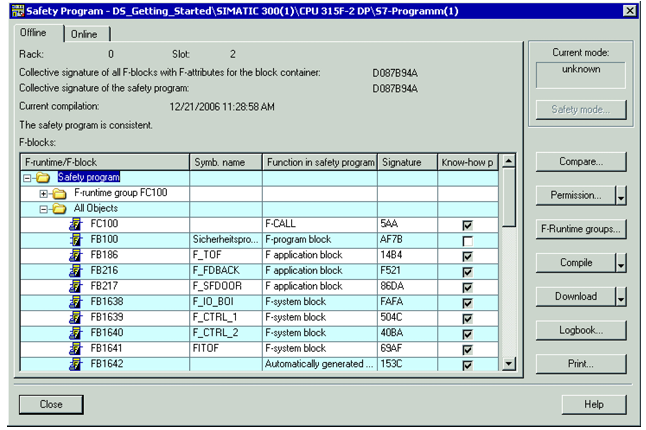Expand the F-runtime group FC100 node
The height and width of the screenshot is (430, 646).
coord(43,194)
